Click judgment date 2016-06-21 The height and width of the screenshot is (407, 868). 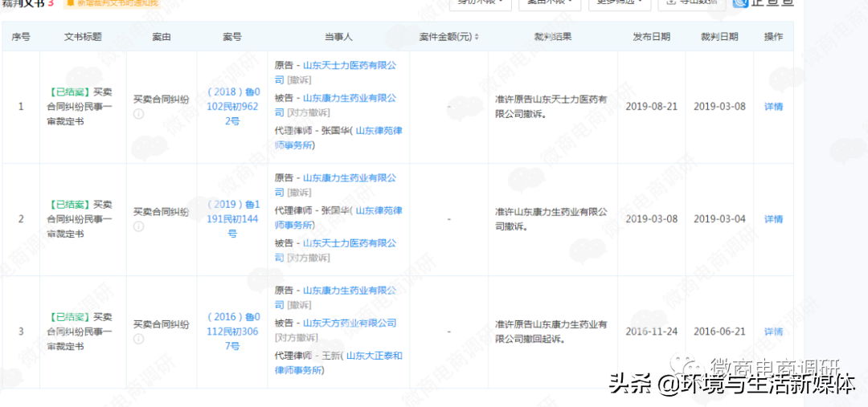[x=719, y=332]
